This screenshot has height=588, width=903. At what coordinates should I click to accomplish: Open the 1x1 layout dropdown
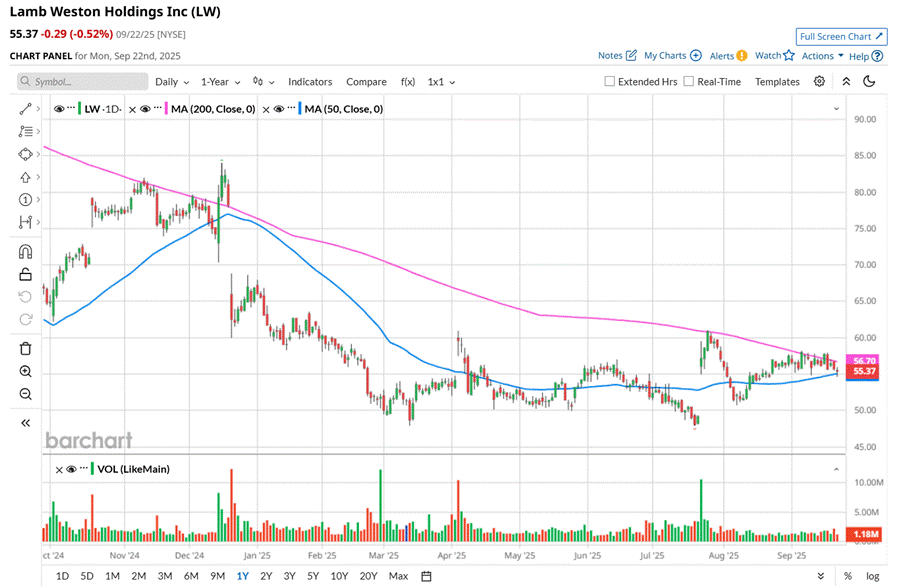441,82
